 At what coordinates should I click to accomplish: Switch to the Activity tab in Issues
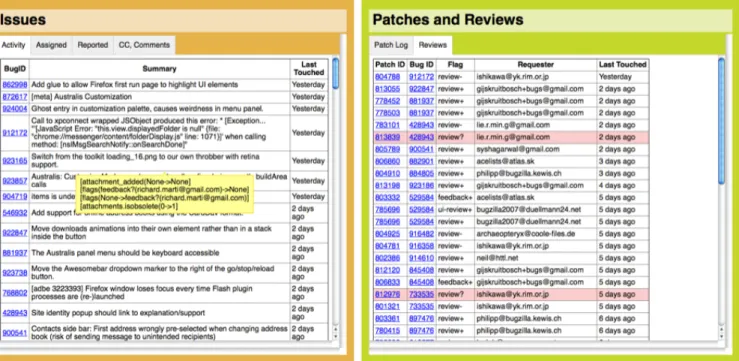[13, 45]
